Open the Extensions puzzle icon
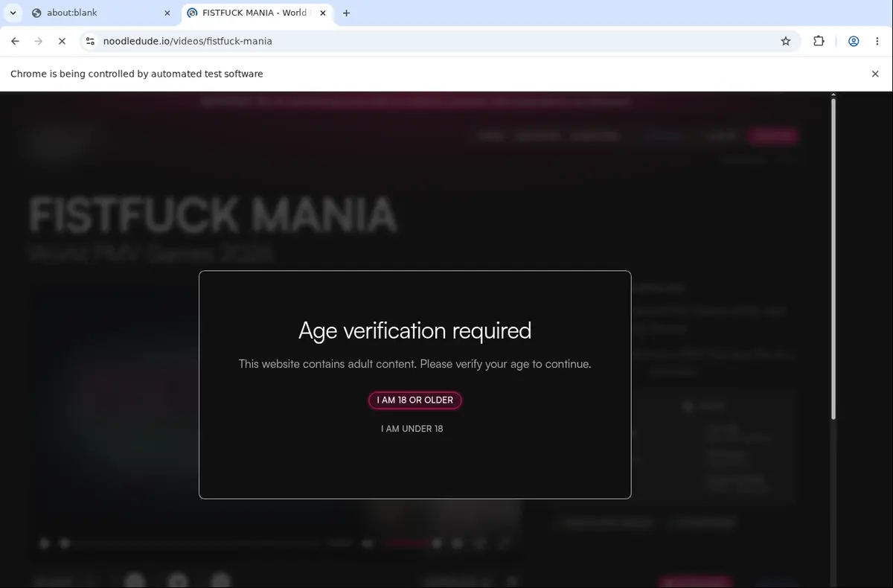This screenshot has width=893, height=588. click(819, 41)
